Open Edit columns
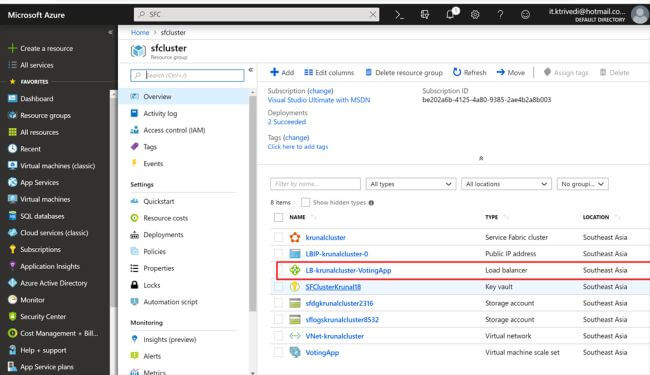 coord(329,73)
